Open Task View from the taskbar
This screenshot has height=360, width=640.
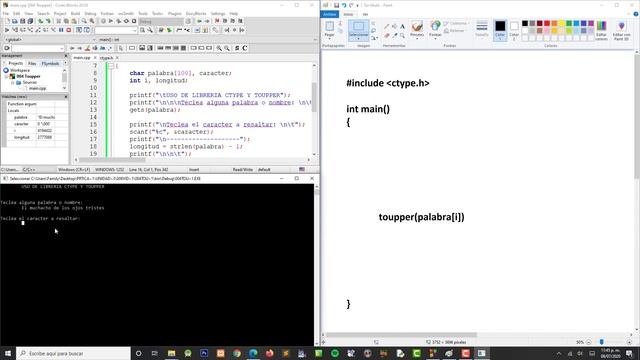pos(155,353)
